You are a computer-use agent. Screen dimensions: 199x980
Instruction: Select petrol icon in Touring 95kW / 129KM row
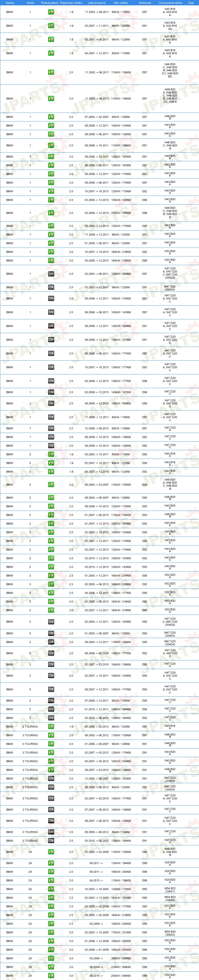click(x=51, y=744)
